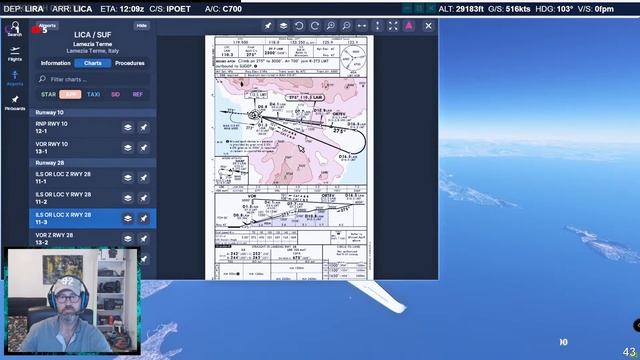
Task: Click the Hide panel button
Action: pyautogui.click(x=142, y=26)
